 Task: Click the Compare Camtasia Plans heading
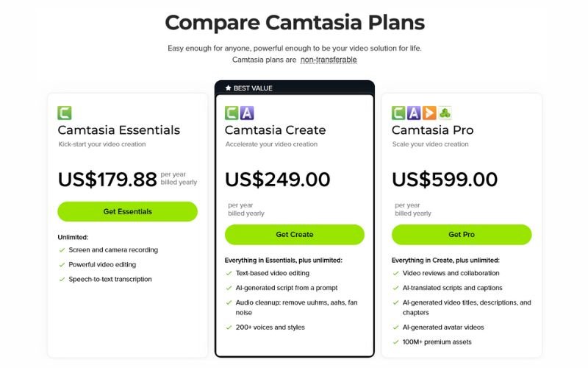tap(294, 23)
